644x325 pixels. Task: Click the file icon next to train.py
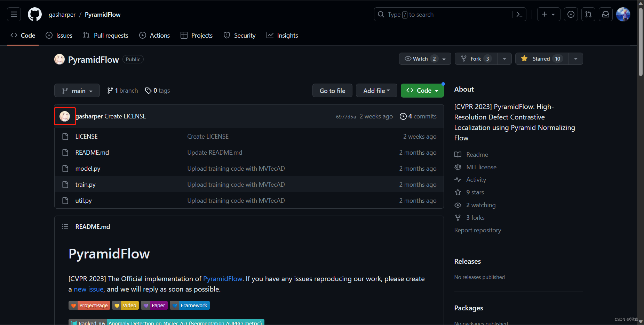tap(65, 185)
